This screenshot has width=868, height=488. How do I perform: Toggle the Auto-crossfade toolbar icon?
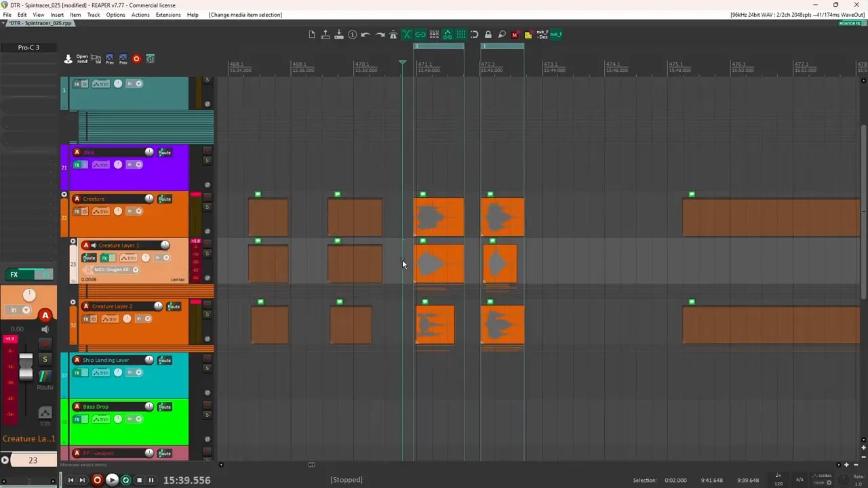(407, 35)
